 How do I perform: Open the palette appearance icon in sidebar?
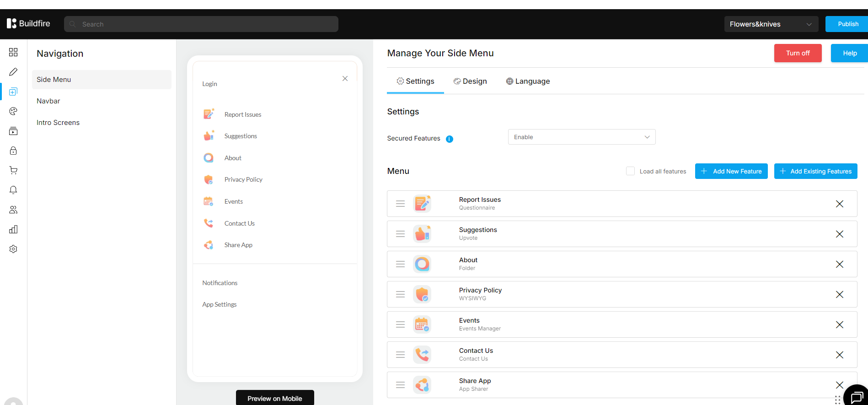[13, 111]
